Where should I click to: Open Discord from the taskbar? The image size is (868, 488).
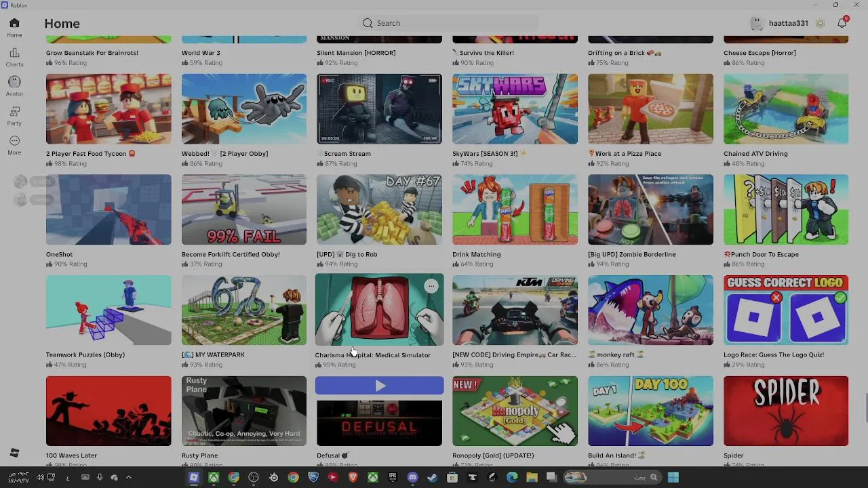[412, 477]
